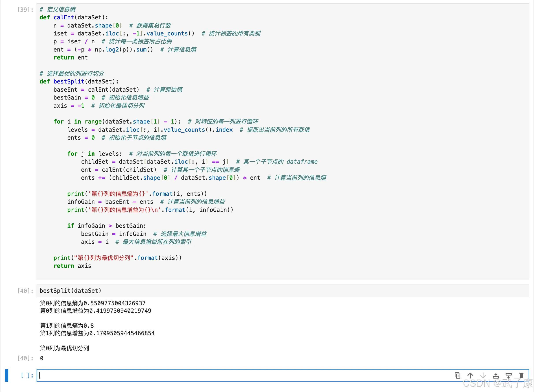Click the [40]: input prompt beside bestSplit(dataSet)
This screenshot has width=534, height=392.
coord(25,291)
